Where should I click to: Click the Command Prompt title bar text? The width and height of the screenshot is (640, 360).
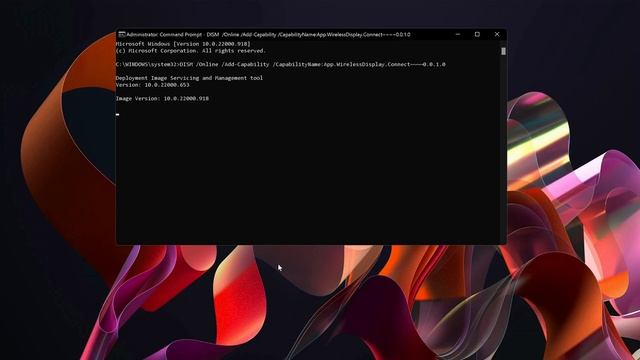(268, 35)
